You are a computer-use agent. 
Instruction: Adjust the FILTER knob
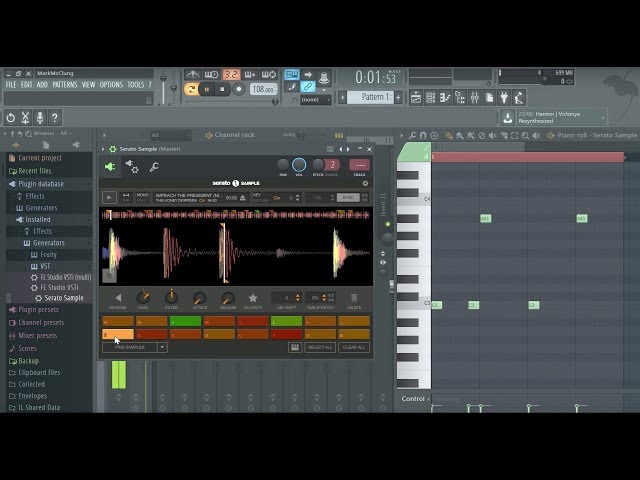[x=171, y=298]
